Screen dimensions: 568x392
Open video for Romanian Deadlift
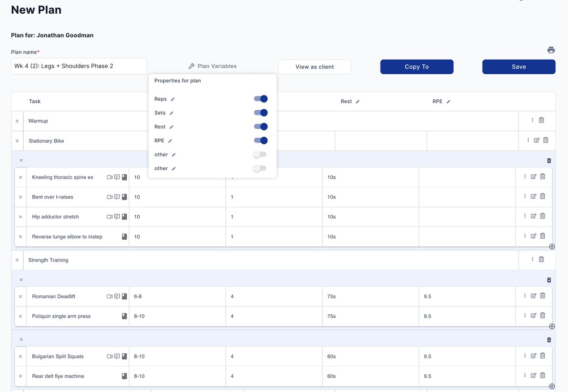point(110,296)
